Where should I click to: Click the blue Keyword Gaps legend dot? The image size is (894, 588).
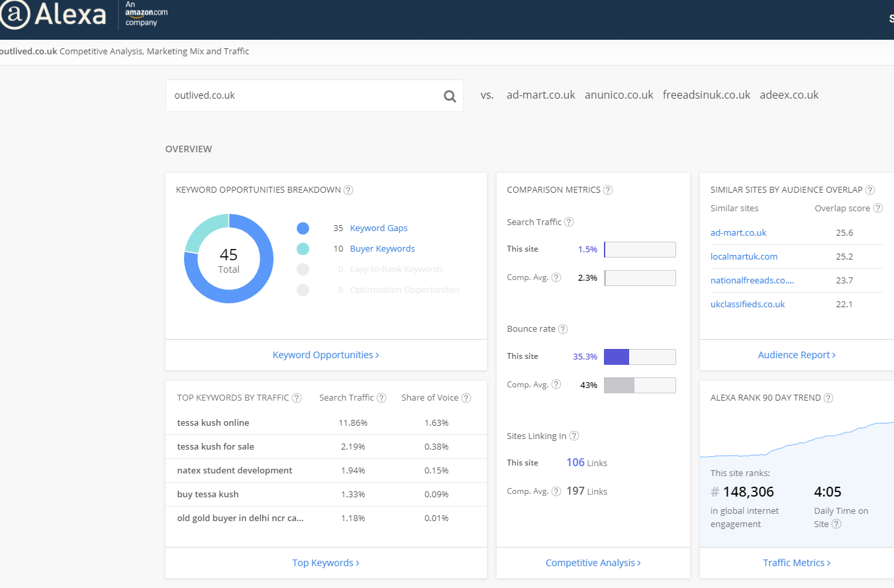(303, 228)
